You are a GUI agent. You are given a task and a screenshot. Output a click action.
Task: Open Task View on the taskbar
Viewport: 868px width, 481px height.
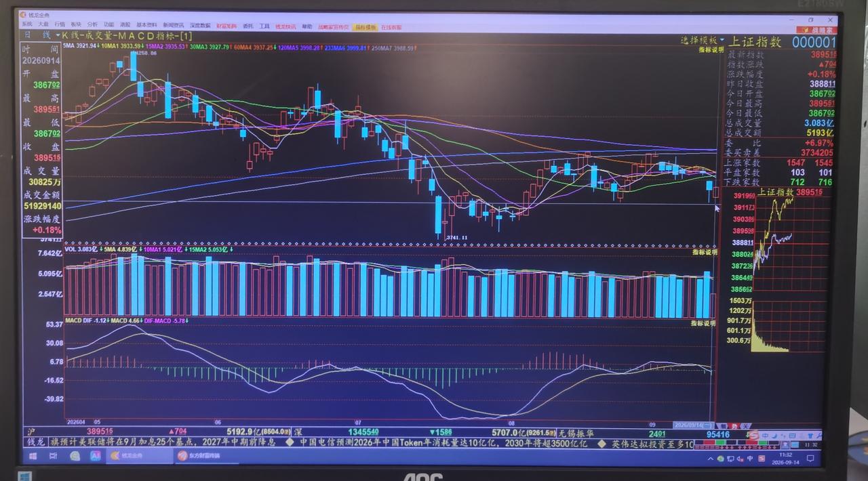tap(53, 456)
